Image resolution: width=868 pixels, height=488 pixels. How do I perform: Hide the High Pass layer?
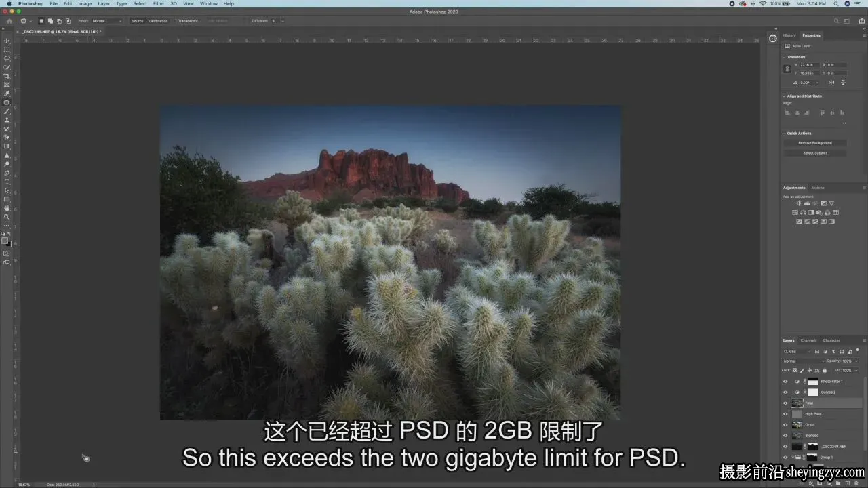[x=786, y=414]
